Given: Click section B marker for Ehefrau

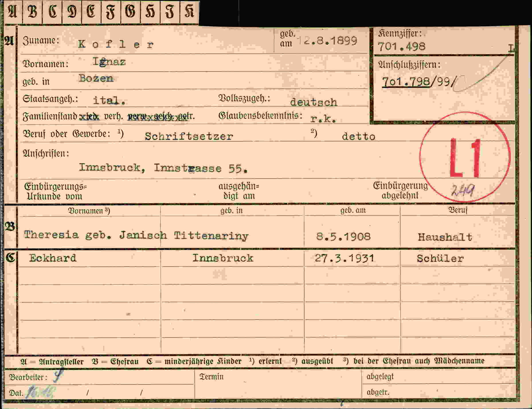Looking at the screenshot, I should tap(10, 226).
